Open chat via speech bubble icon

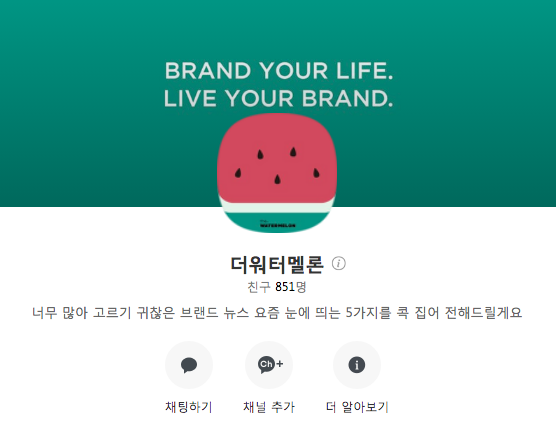(189, 365)
